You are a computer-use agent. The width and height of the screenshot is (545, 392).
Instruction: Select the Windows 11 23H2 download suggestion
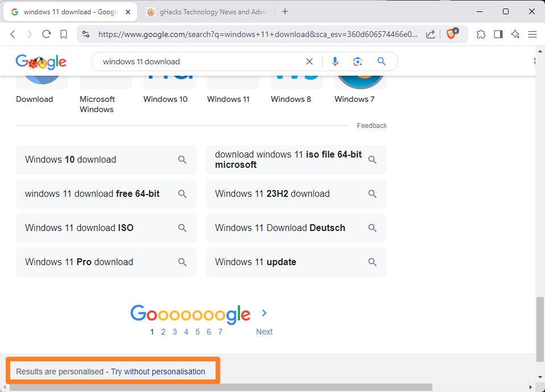coord(296,193)
